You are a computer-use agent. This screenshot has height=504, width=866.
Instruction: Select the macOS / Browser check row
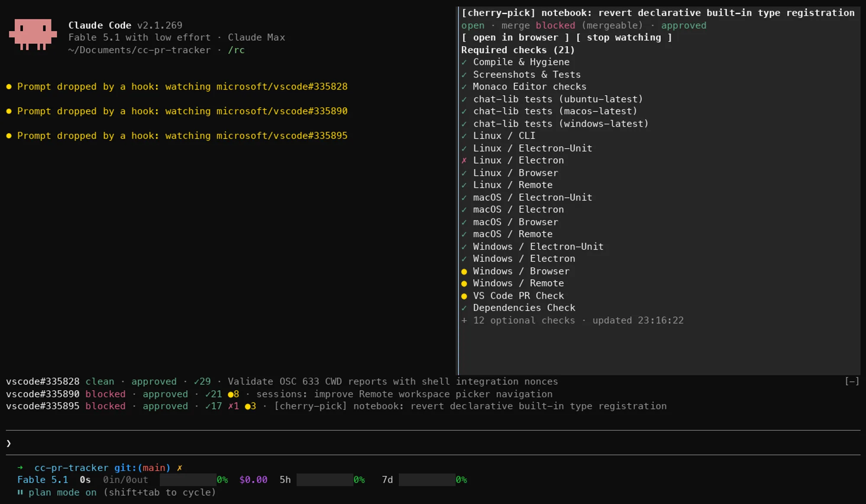pyautogui.click(x=510, y=222)
